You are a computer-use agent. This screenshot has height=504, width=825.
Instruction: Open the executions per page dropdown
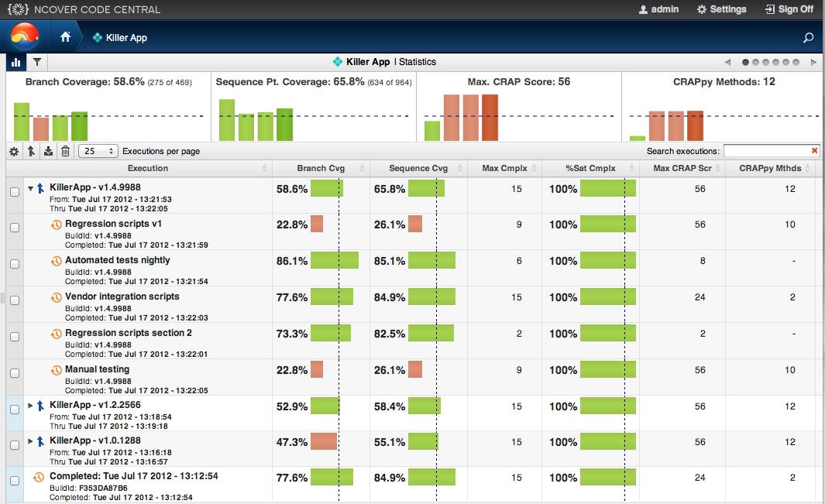pos(98,152)
